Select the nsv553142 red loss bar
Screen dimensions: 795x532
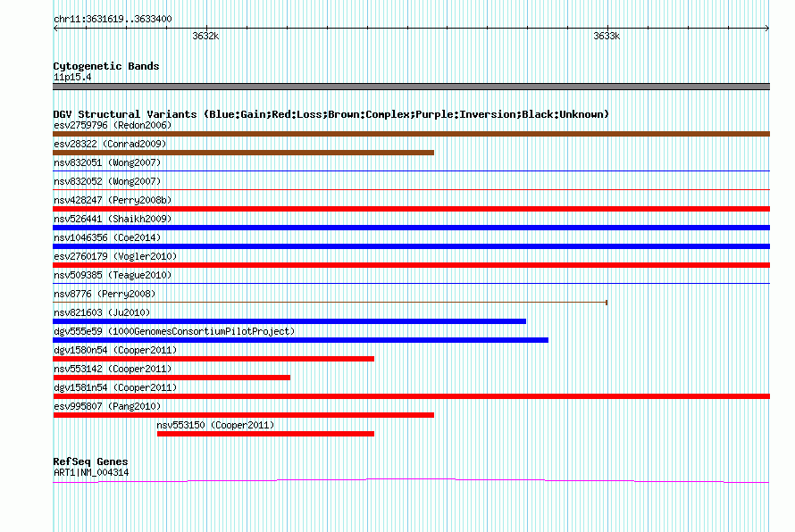click(172, 378)
